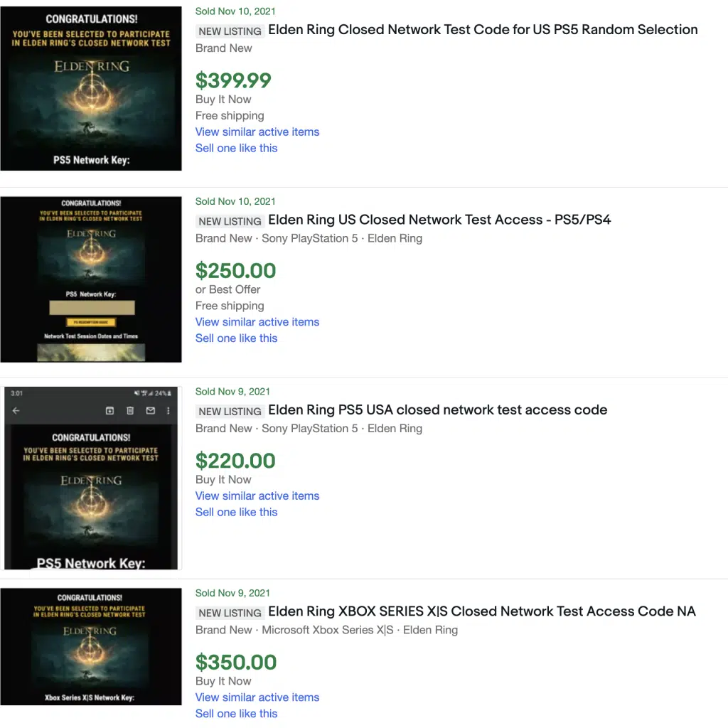Click 'View similar active items' under the $220.00 listing
This screenshot has width=728, height=728.
click(257, 496)
